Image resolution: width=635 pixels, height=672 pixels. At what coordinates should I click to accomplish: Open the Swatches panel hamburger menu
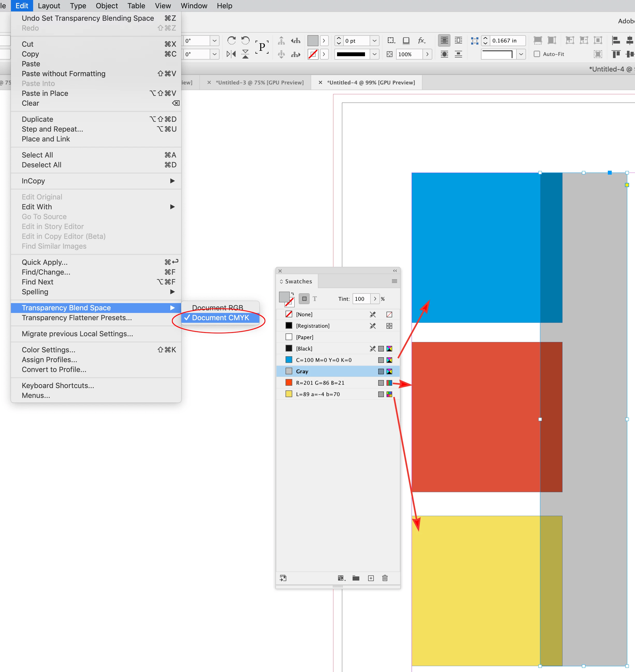(x=394, y=281)
